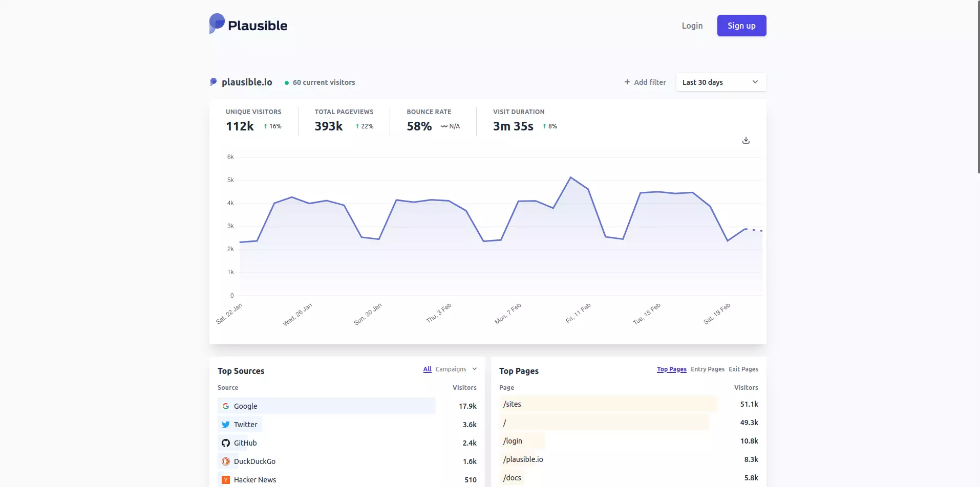Click the Plausible logo in header
The image size is (980, 487).
pos(248,24)
